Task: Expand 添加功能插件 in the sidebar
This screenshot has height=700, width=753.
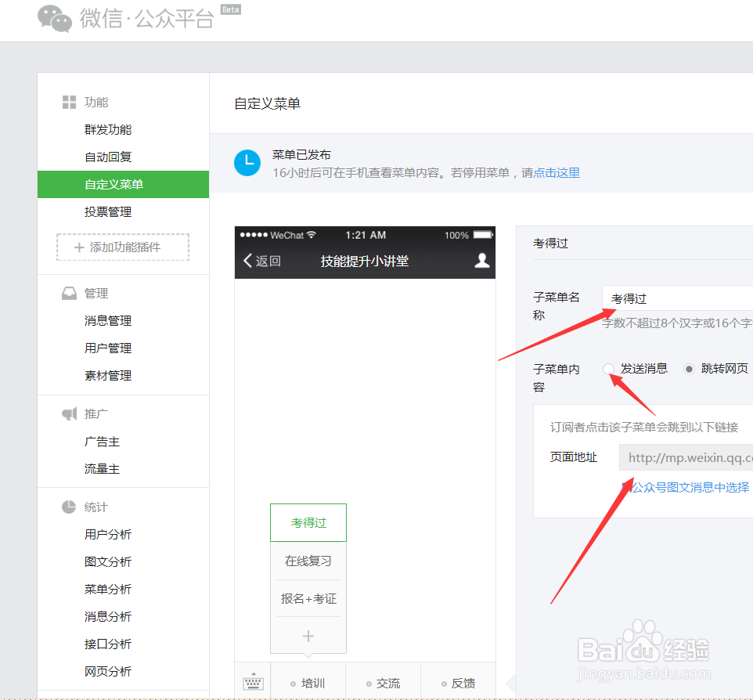Action: click(x=122, y=246)
